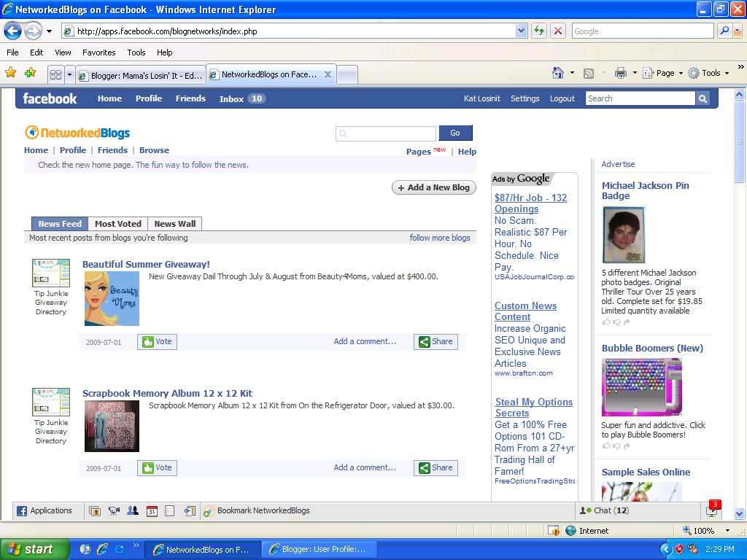Click the Google search magnifier in IE
The height and width of the screenshot is (560, 747).
724,31
